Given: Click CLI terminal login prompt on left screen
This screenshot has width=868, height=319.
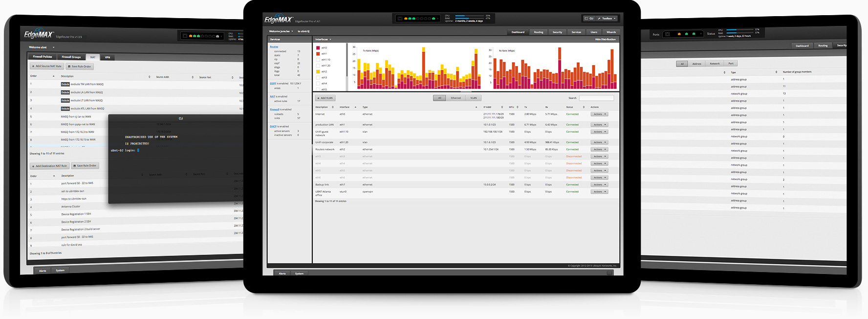Looking at the screenshot, I should click(x=125, y=150).
